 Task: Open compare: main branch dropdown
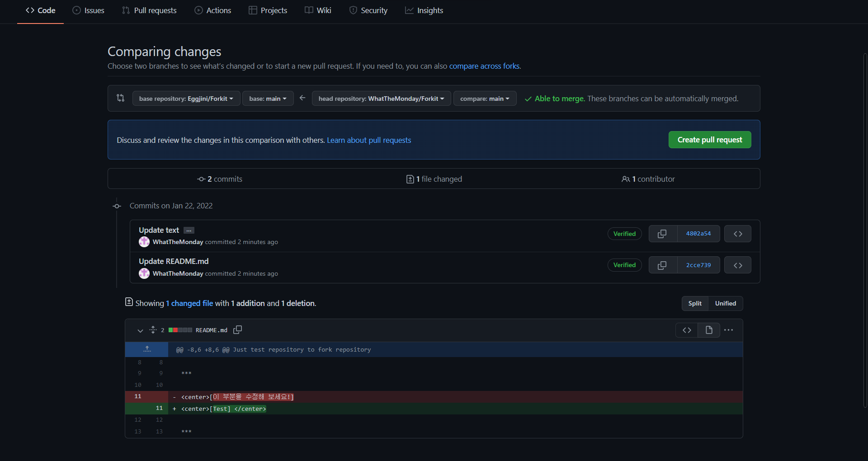pyautogui.click(x=485, y=99)
